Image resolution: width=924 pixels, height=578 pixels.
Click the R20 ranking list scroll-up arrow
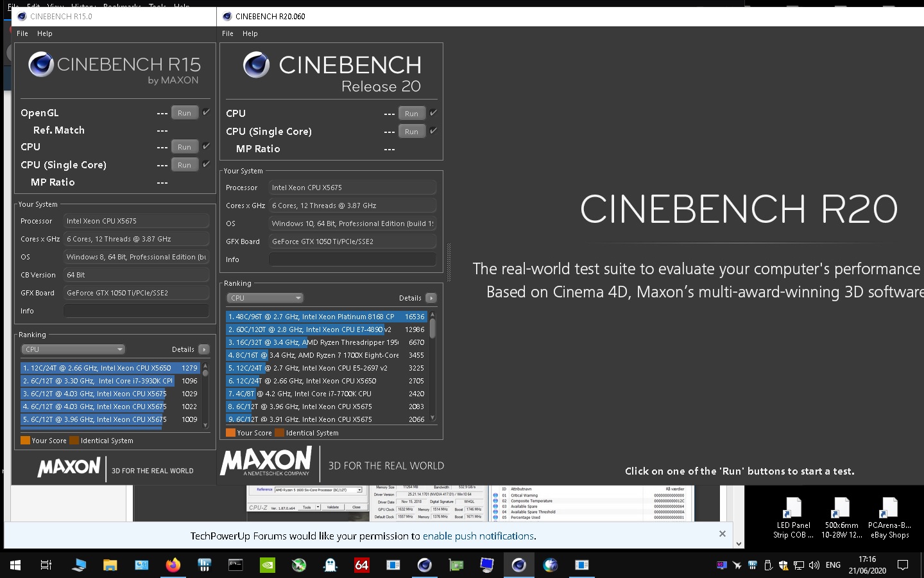pos(432,315)
